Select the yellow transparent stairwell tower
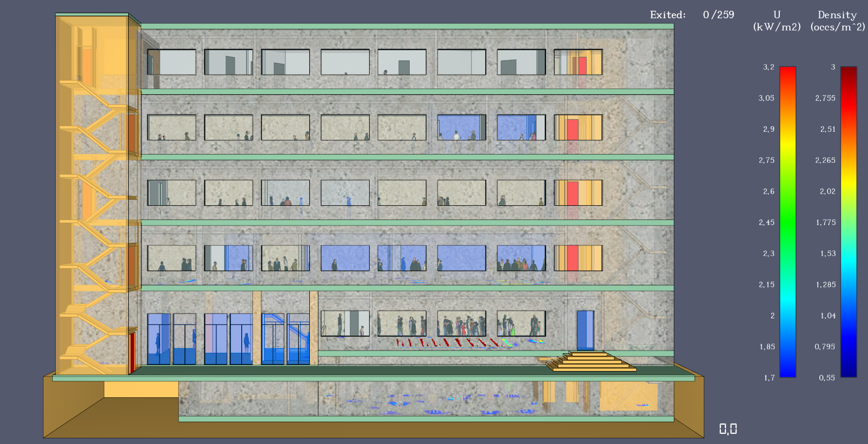 coord(94,193)
